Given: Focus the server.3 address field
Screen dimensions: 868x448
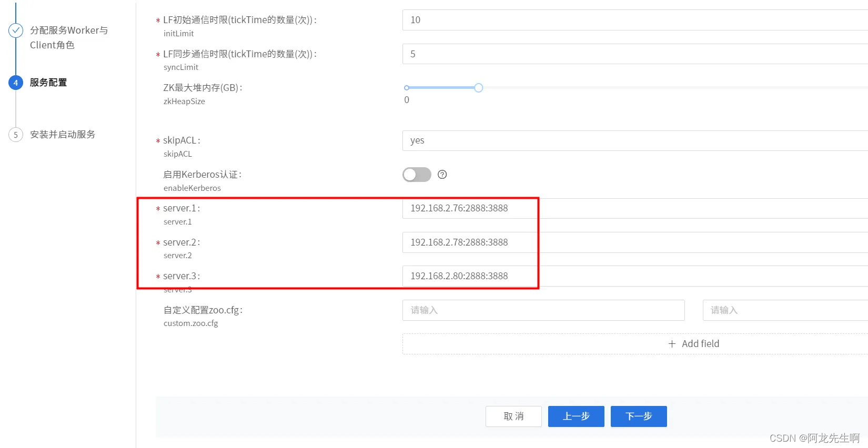Looking at the screenshot, I should (x=635, y=276).
